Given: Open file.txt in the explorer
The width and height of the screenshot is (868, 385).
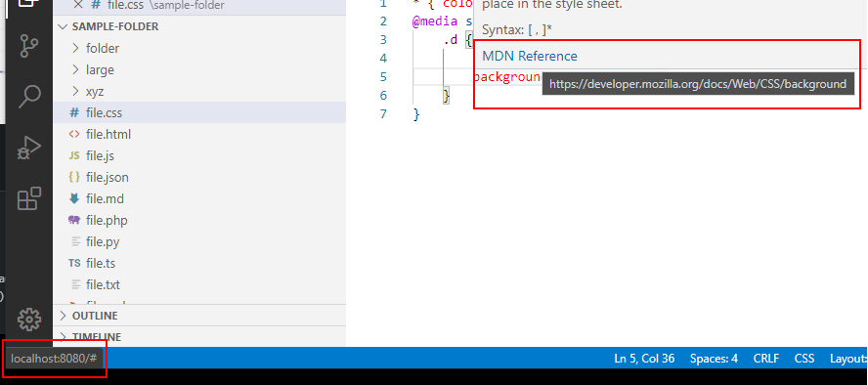Looking at the screenshot, I should (x=199, y=285).
